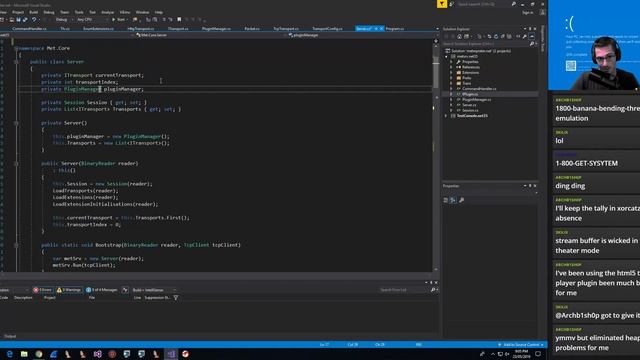Click the yellow notifications flag icon
The image size is (640, 360).
pyautogui.click(x=442, y=4)
